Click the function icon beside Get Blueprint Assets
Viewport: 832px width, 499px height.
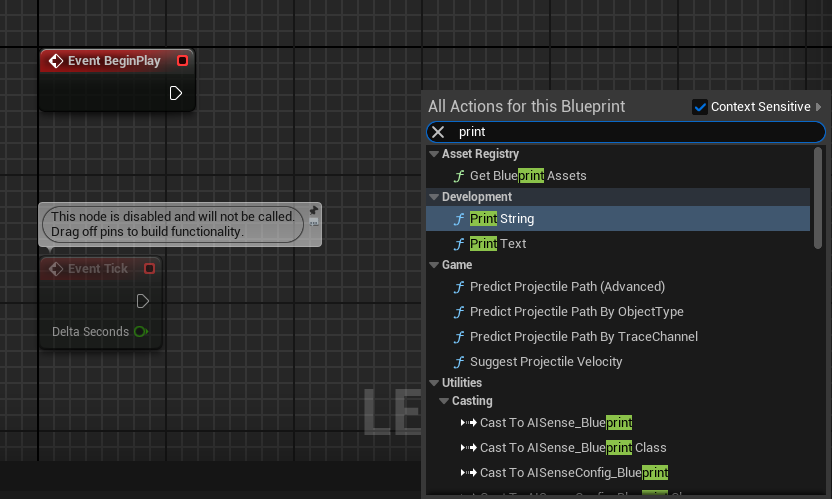pos(459,176)
